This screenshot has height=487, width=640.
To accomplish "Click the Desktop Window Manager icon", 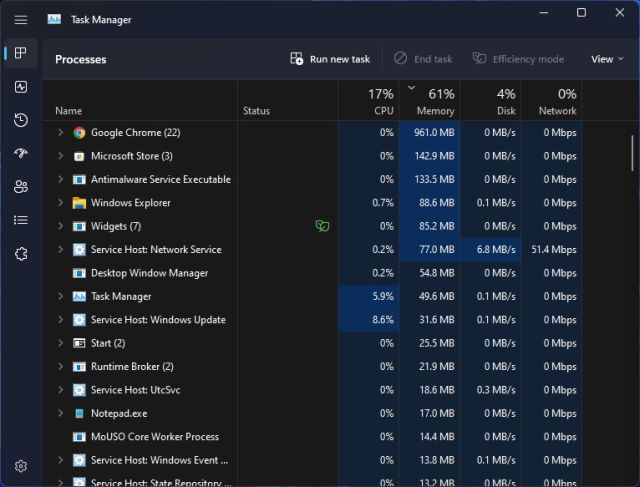I will 79,273.
